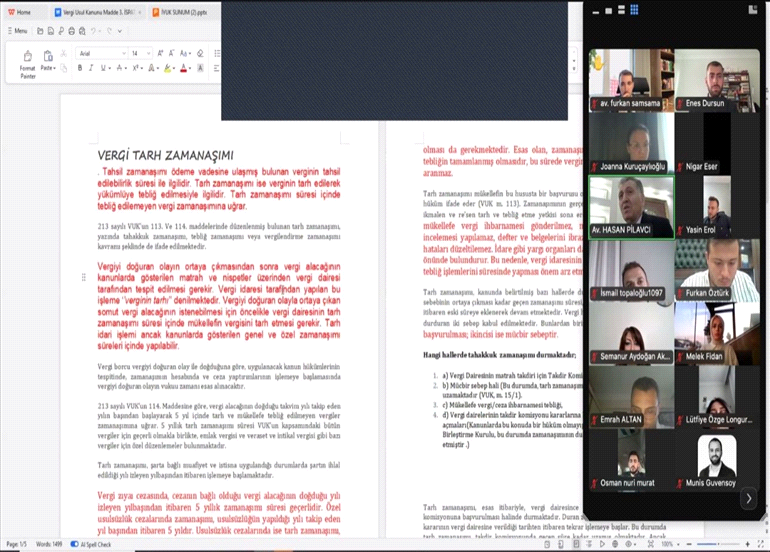The image size is (770, 552).
Task: Toggle Strikethrough formatting
Action: (x=119, y=68)
